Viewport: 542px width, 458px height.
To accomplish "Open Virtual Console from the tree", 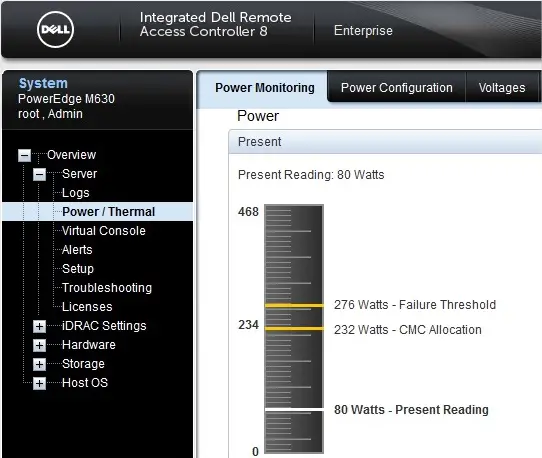I will (104, 231).
